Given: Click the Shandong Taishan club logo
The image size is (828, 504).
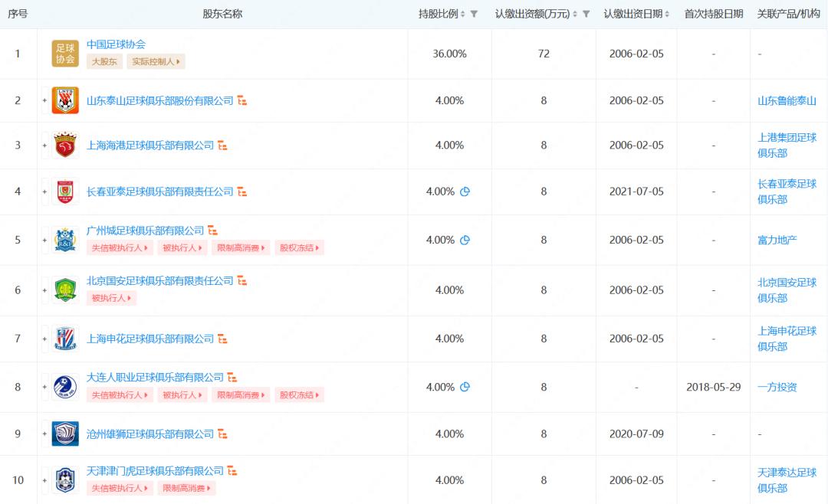Looking at the screenshot, I should pos(65,100).
